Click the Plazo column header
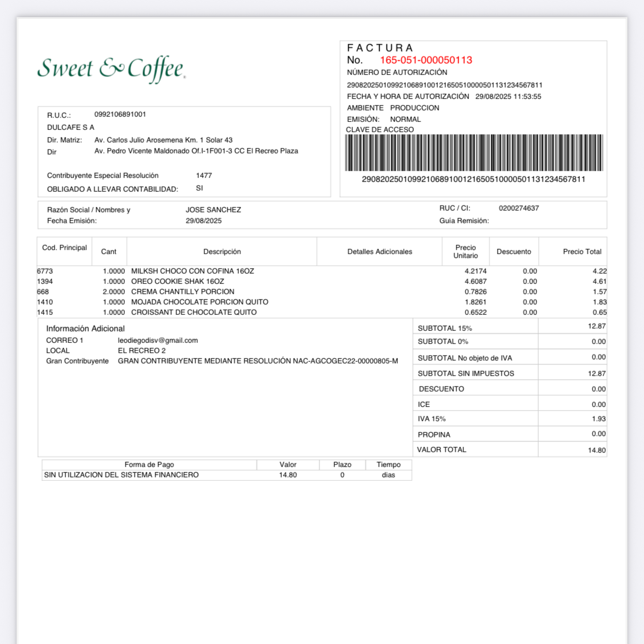This screenshot has width=644, height=644. point(342,464)
